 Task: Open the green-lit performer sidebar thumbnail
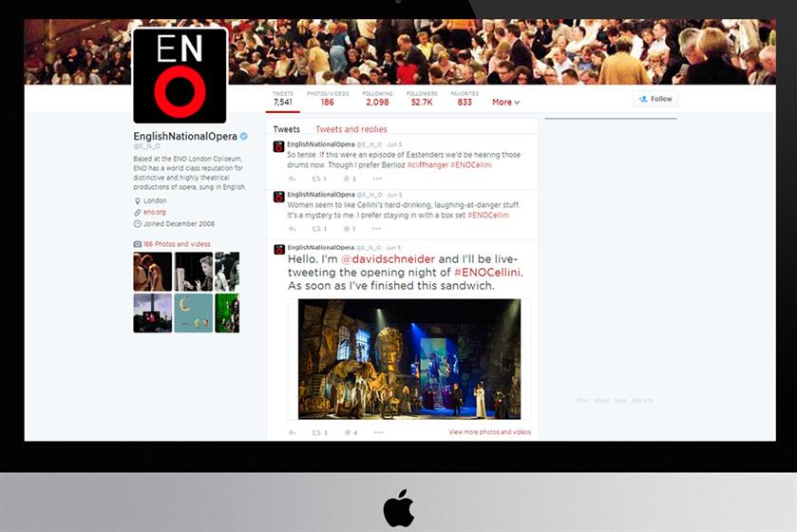(x=227, y=313)
